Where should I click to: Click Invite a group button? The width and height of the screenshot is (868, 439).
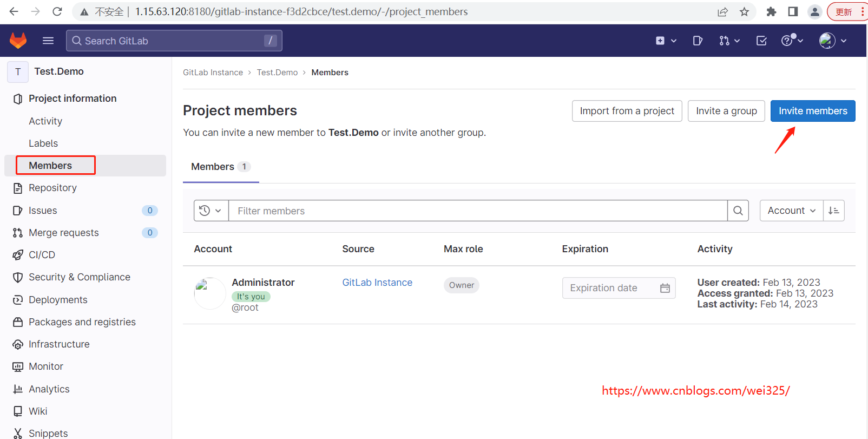click(726, 111)
